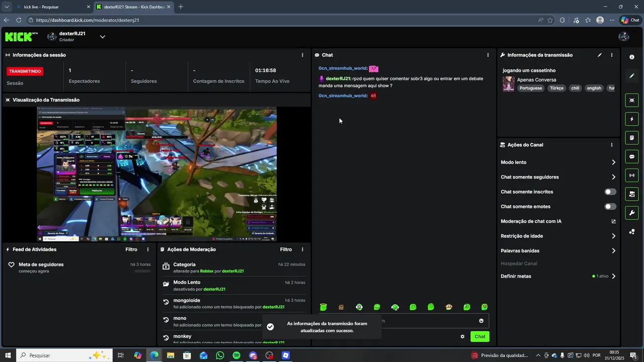Click the Türkçe tag
Screen dimensions: 644x362
click(x=556, y=88)
